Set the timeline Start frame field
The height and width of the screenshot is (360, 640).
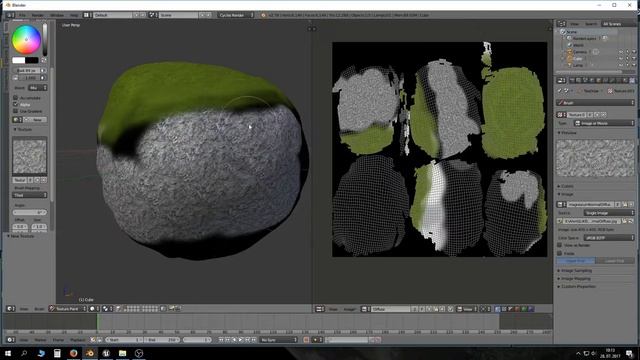click(124, 340)
